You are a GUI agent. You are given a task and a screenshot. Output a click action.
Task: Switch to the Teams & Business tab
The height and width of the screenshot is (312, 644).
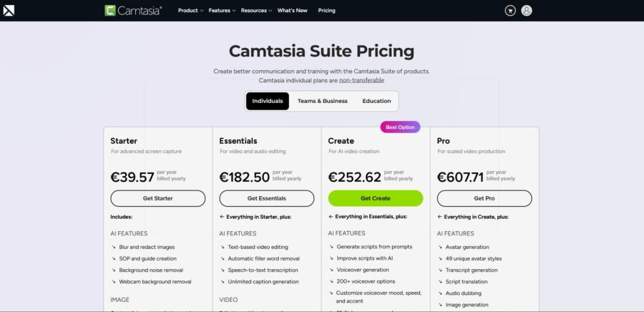323,101
